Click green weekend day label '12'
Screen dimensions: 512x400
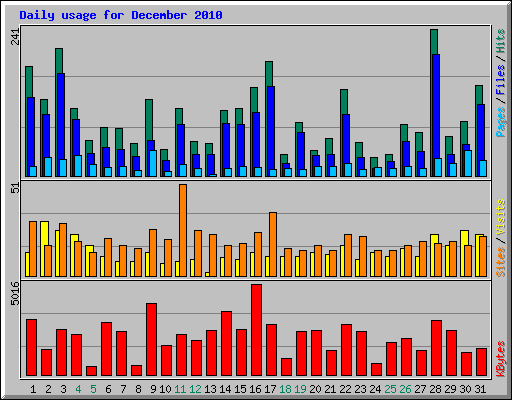195,389
